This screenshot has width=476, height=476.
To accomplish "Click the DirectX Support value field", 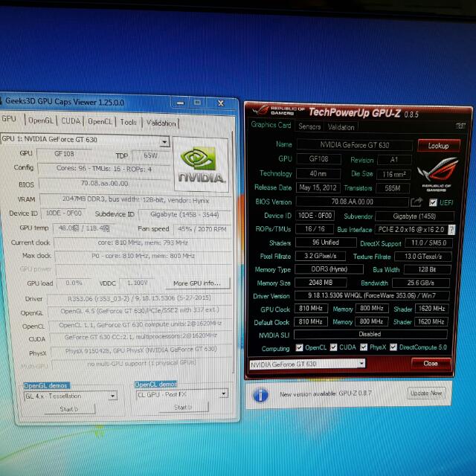I will 428,243.
